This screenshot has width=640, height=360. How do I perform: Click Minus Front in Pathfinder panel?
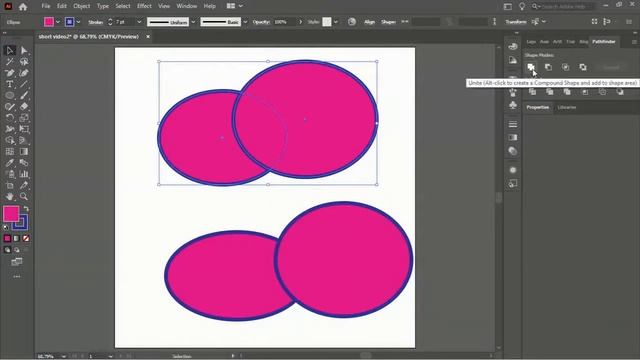tap(548, 67)
